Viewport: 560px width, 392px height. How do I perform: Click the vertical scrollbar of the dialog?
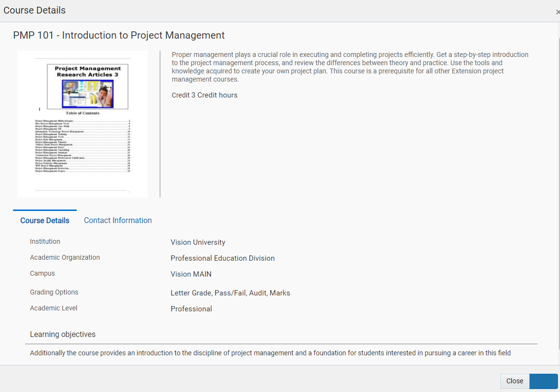[558, 193]
